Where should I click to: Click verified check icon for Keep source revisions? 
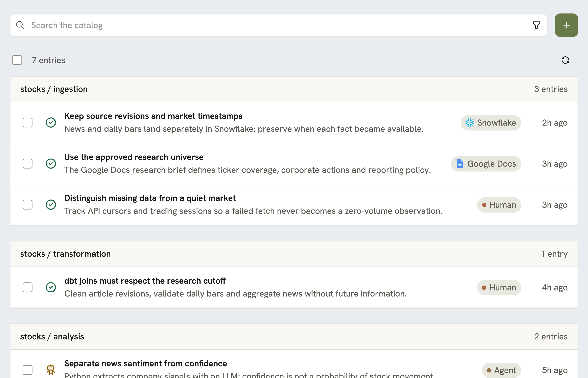pyautogui.click(x=51, y=122)
